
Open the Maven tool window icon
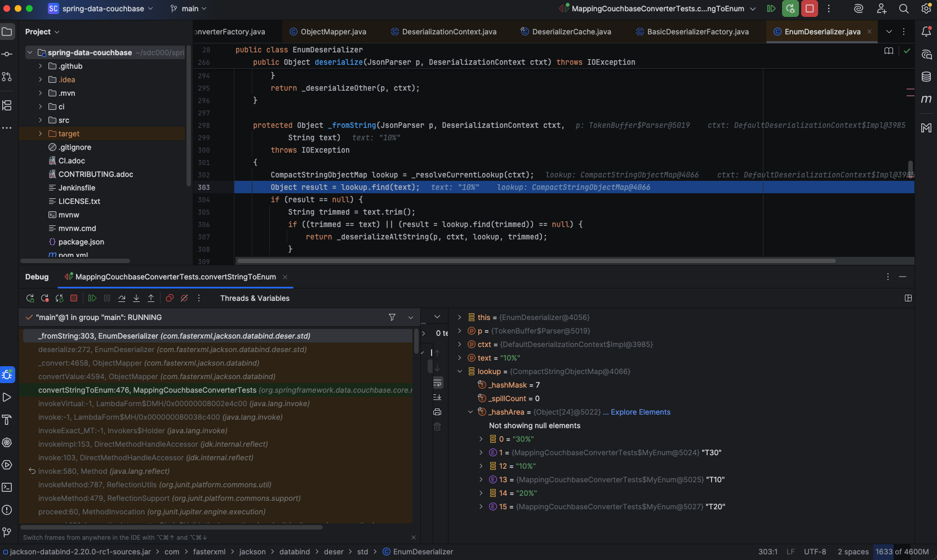926,99
